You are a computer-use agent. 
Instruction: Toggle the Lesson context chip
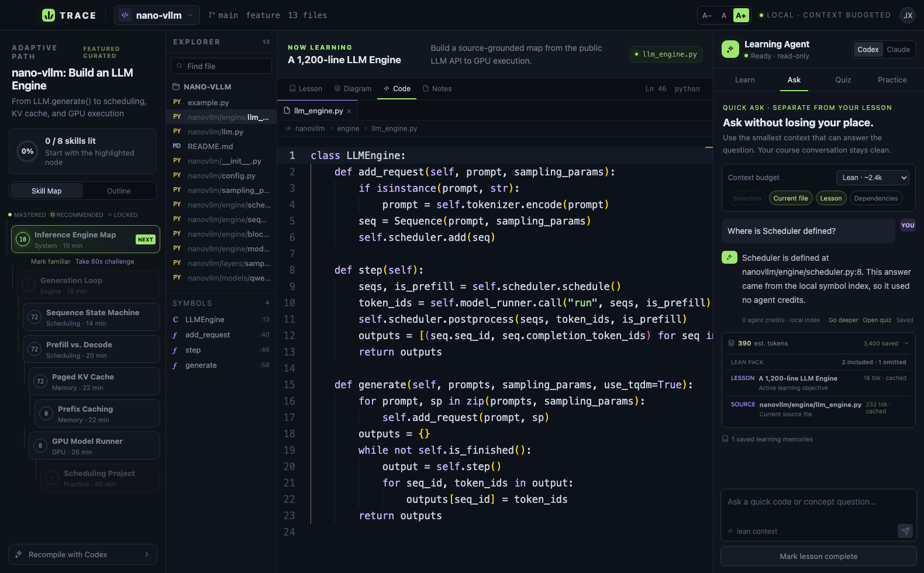click(x=831, y=198)
